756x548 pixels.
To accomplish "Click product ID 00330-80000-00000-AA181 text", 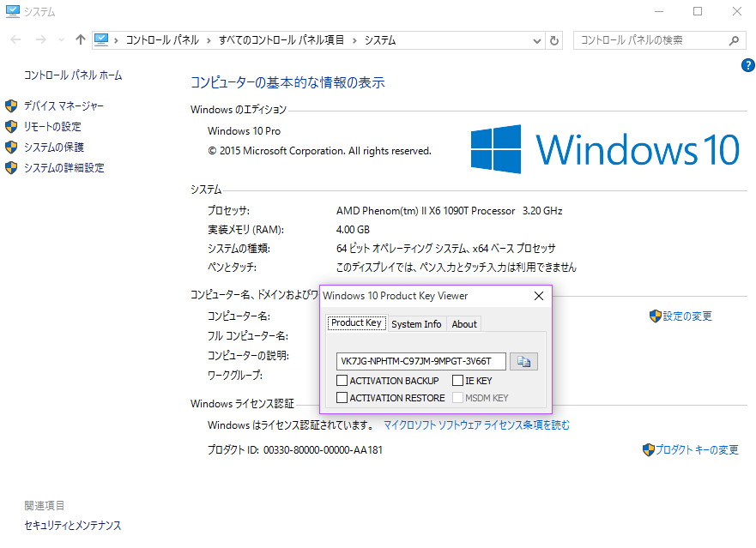I will (x=323, y=450).
